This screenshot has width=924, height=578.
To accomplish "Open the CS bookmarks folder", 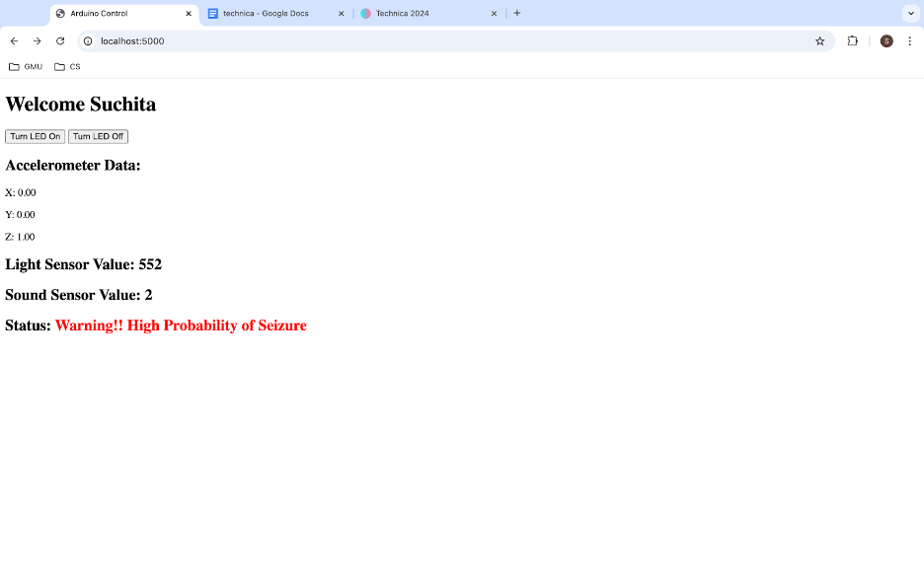I will (67, 66).
